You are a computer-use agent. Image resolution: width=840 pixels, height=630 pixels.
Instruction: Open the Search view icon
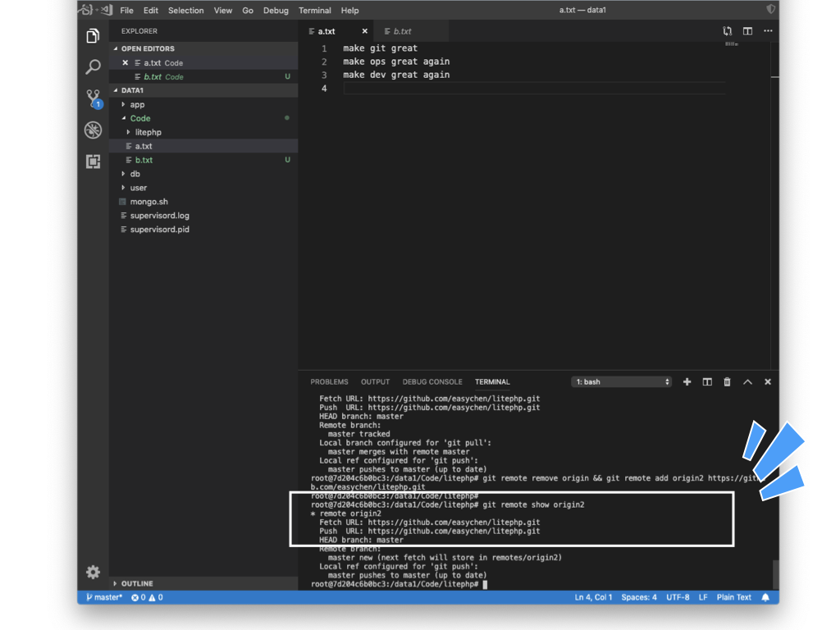click(93, 67)
